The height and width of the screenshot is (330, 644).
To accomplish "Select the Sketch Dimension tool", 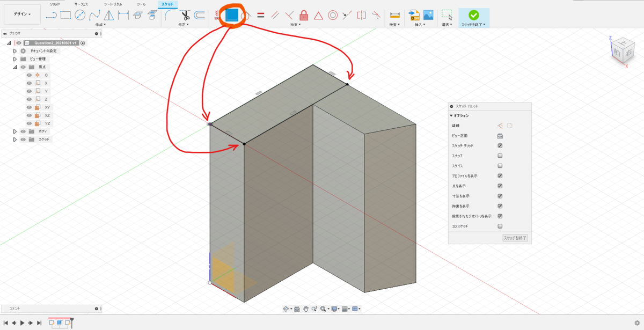I will (x=123, y=15).
